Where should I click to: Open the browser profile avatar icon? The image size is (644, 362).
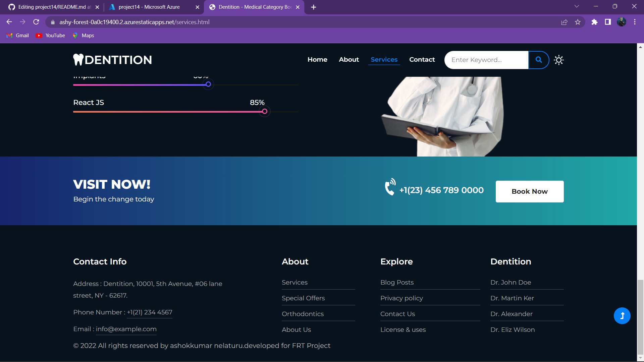622,22
